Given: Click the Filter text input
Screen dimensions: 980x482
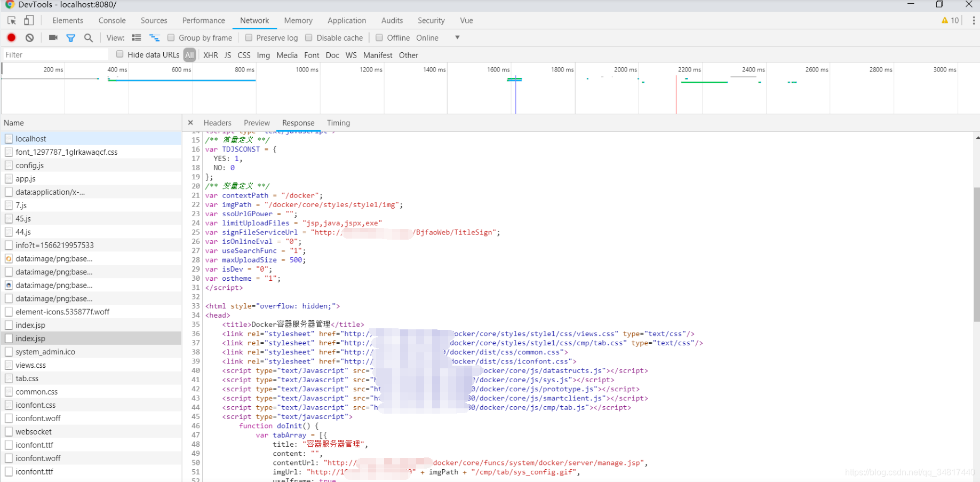Looking at the screenshot, I should (55, 54).
